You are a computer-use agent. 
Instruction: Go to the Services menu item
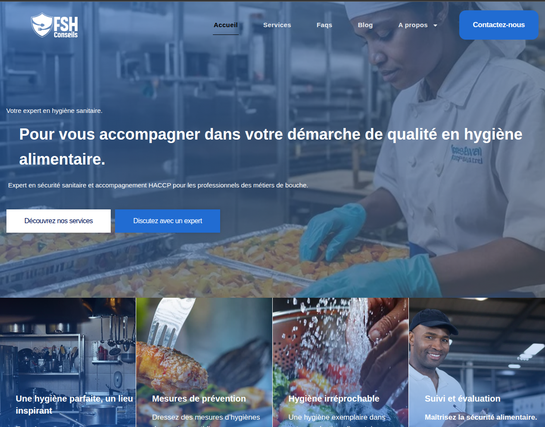(x=277, y=25)
